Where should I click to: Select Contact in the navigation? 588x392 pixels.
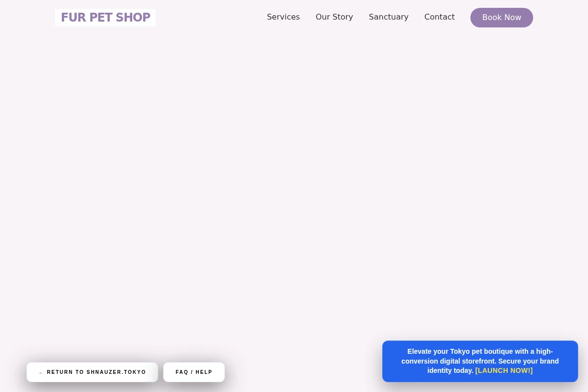[440, 17]
